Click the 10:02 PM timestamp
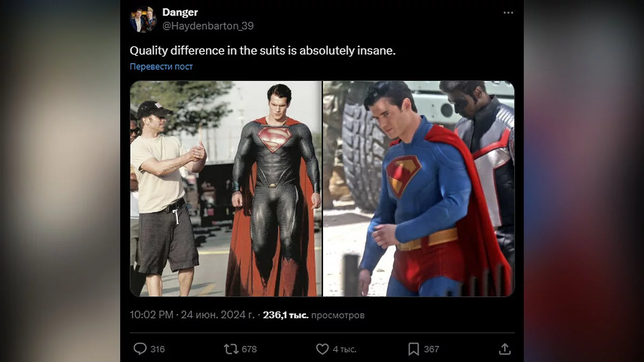This screenshot has width=644, height=362. (151, 315)
